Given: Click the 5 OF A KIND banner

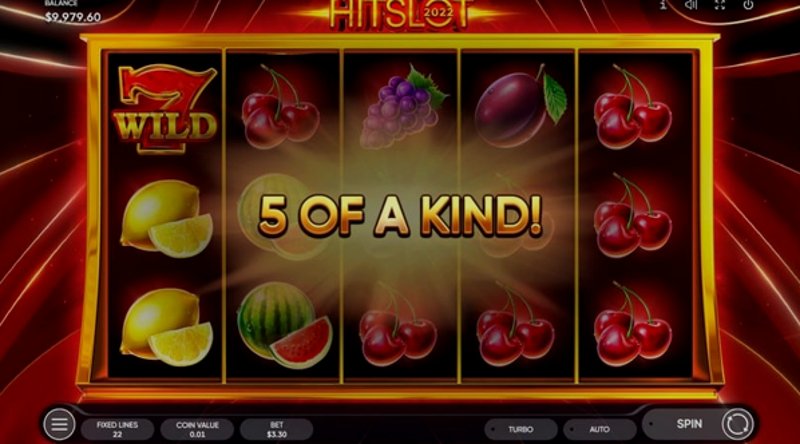Looking at the screenshot, I should 400,215.
